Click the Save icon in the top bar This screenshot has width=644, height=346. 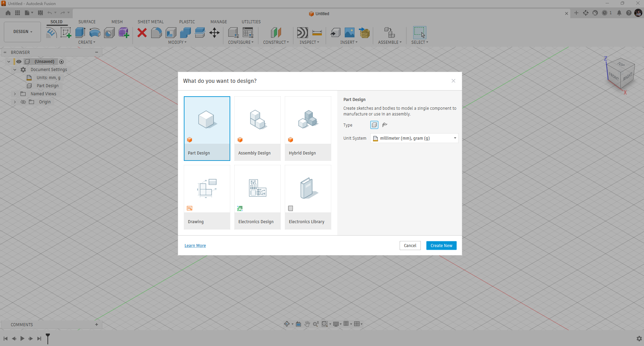pos(40,13)
